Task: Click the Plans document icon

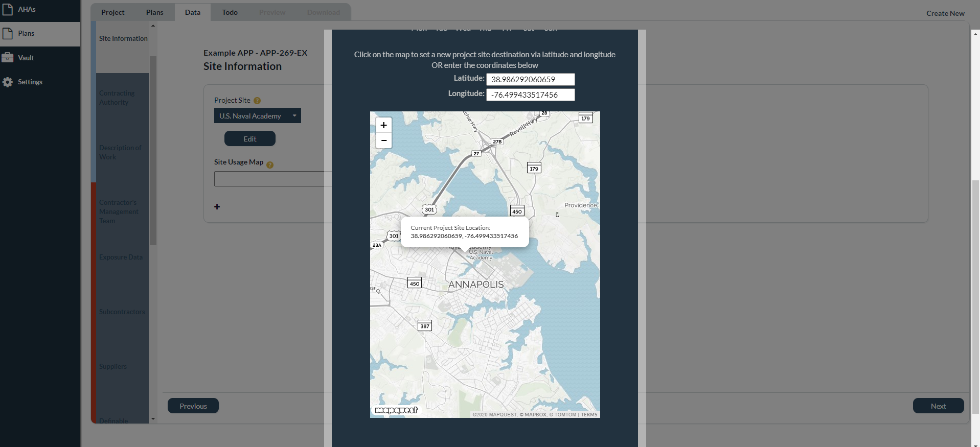Action: (8, 34)
